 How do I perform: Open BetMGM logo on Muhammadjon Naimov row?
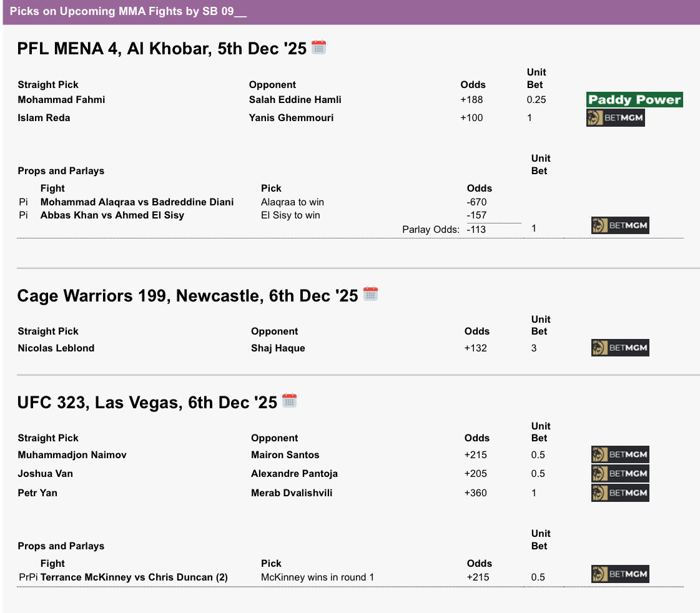[x=620, y=454]
